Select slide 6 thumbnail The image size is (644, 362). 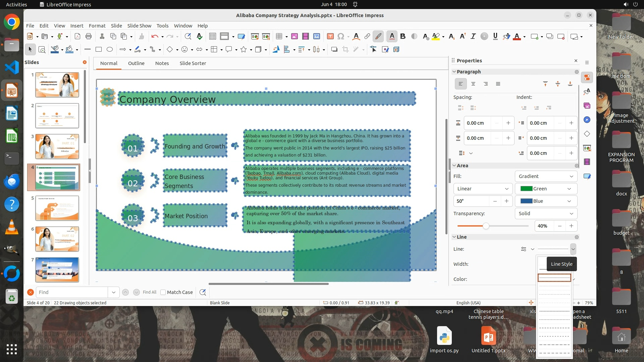tap(57, 239)
